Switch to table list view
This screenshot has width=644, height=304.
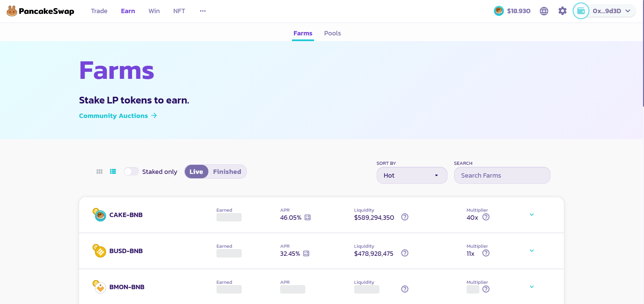(113, 172)
